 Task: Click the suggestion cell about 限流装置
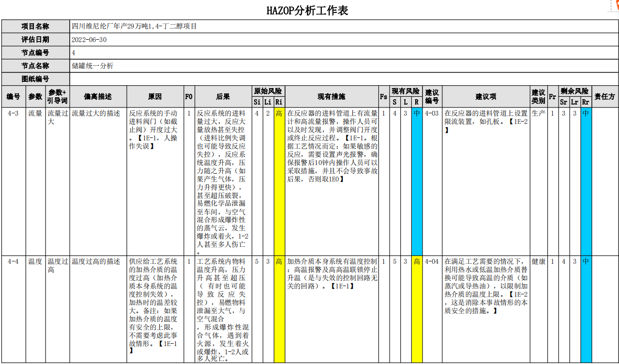point(486,182)
